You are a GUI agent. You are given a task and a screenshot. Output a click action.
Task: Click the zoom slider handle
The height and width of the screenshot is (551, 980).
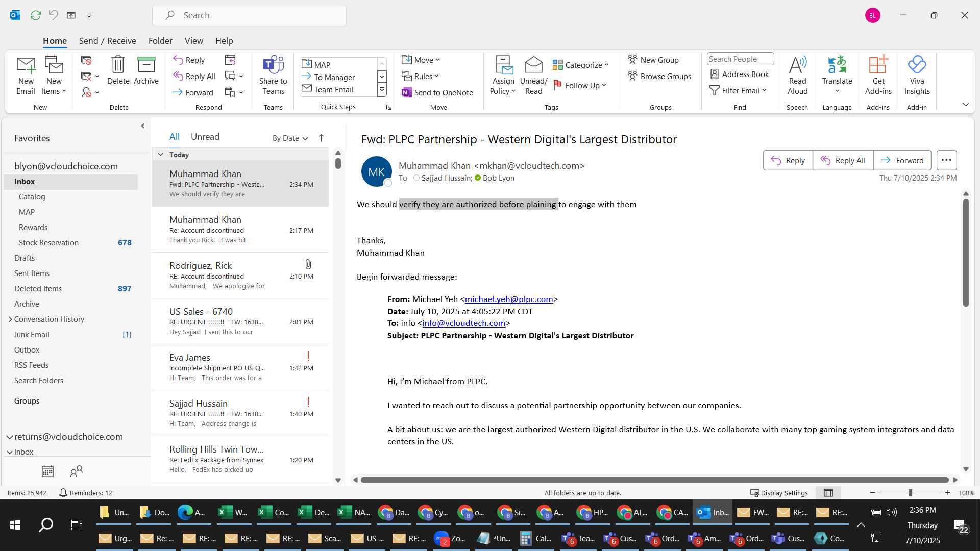coord(910,493)
